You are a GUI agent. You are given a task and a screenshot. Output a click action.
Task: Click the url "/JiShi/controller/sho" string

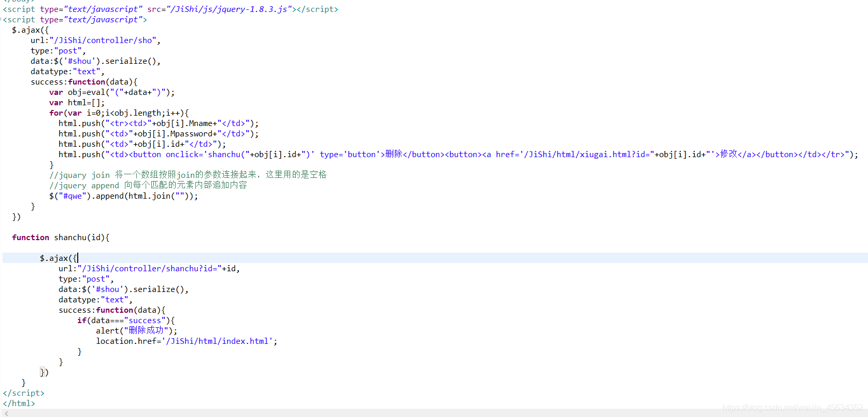[x=103, y=40]
